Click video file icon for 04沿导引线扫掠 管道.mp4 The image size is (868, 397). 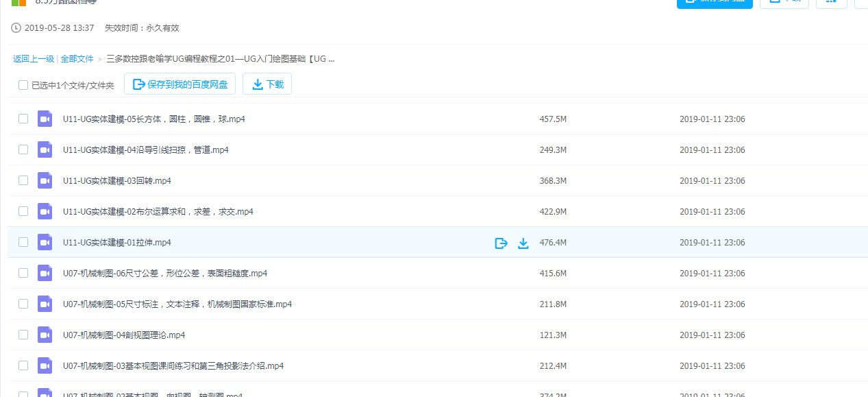45,149
